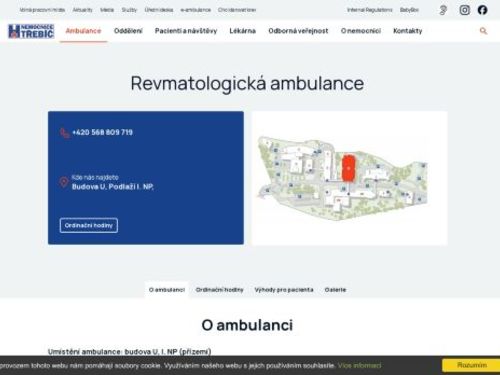Open the Oddělení menu item
Image resolution: width=500 pixels, height=375 pixels.
(x=128, y=31)
